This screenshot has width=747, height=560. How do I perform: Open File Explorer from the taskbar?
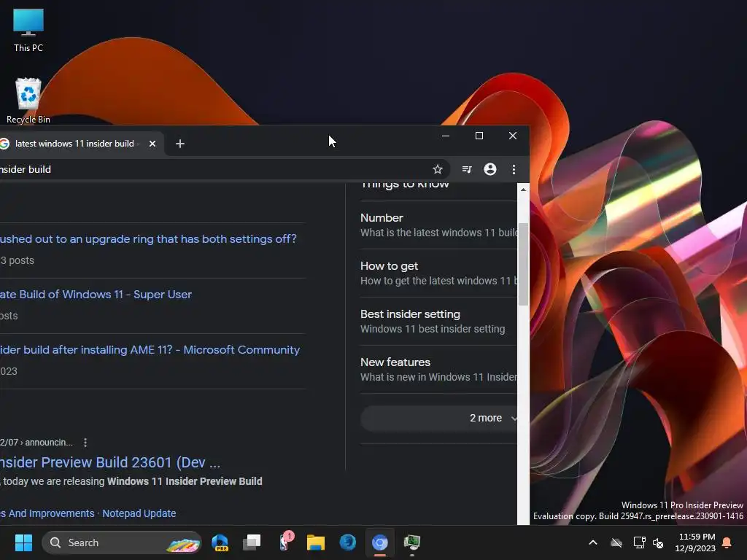[315, 542]
